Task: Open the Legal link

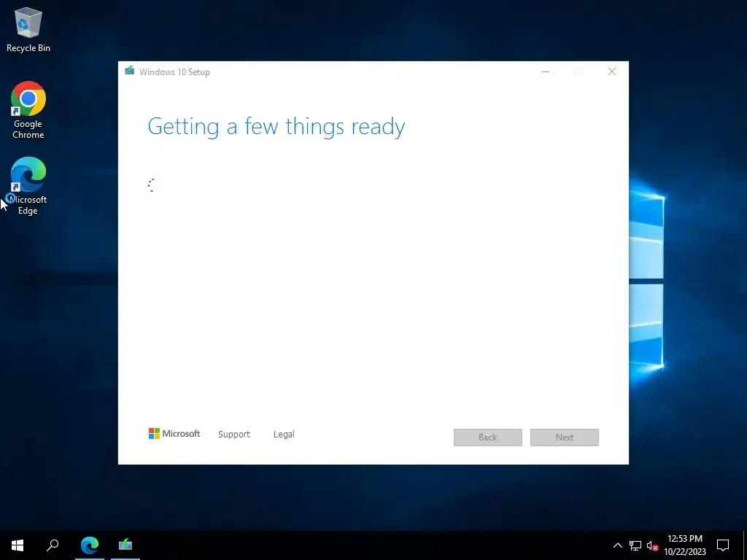Action: [x=284, y=435]
